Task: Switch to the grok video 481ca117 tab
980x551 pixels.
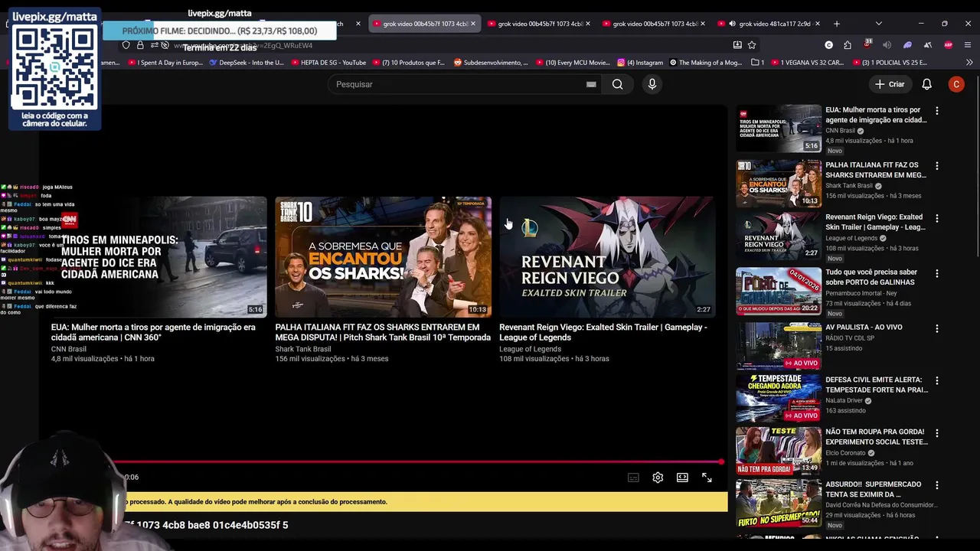Action: click(769, 24)
